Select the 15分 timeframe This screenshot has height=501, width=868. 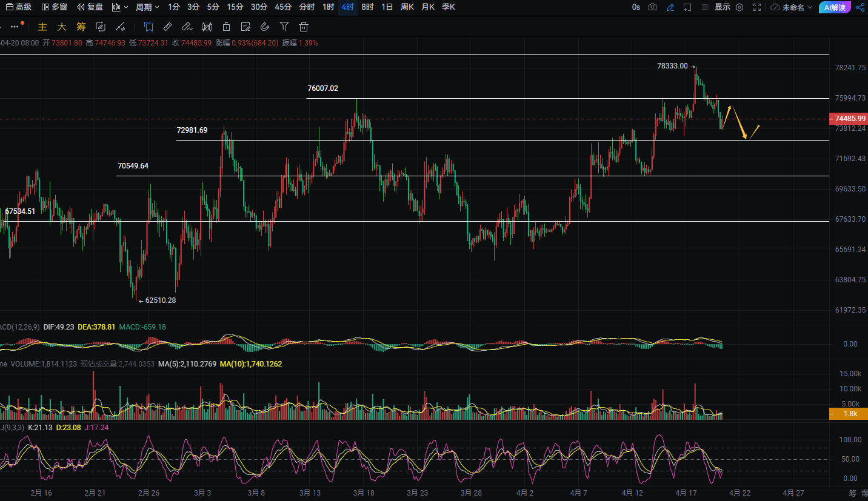[x=235, y=7]
